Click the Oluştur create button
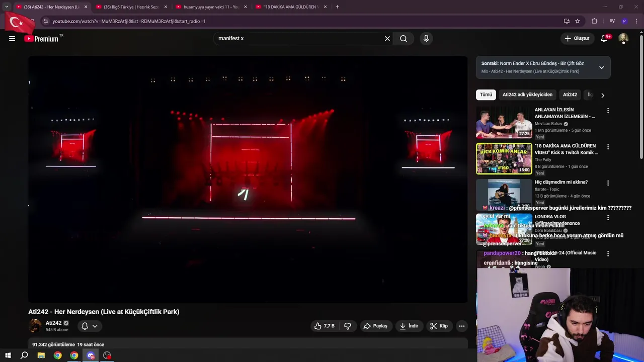This screenshot has width=644, height=362. pyautogui.click(x=577, y=38)
